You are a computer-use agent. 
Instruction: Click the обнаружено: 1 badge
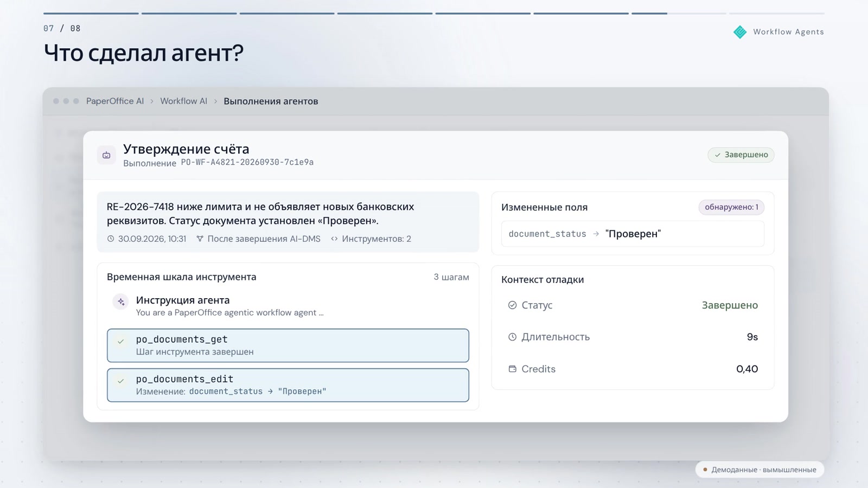[x=731, y=207]
